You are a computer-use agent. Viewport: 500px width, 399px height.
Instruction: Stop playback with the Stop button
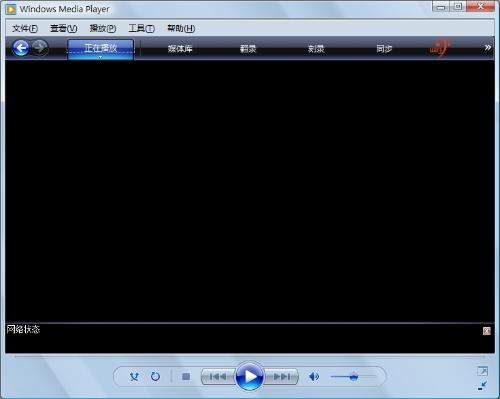click(x=186, y=377)
